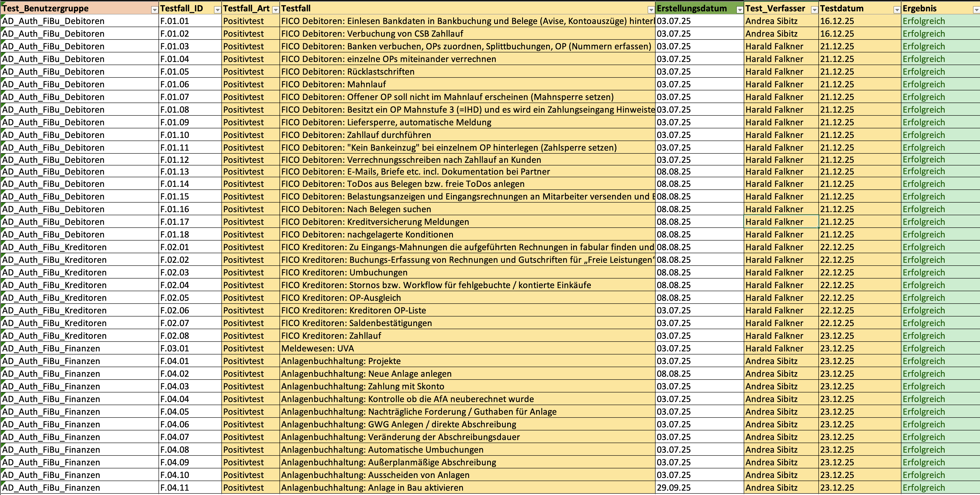This screenshot has width=980, height=495.
Task: Open the Erstellungsdatum filter dropdown
Action: (x=740, y=10)
